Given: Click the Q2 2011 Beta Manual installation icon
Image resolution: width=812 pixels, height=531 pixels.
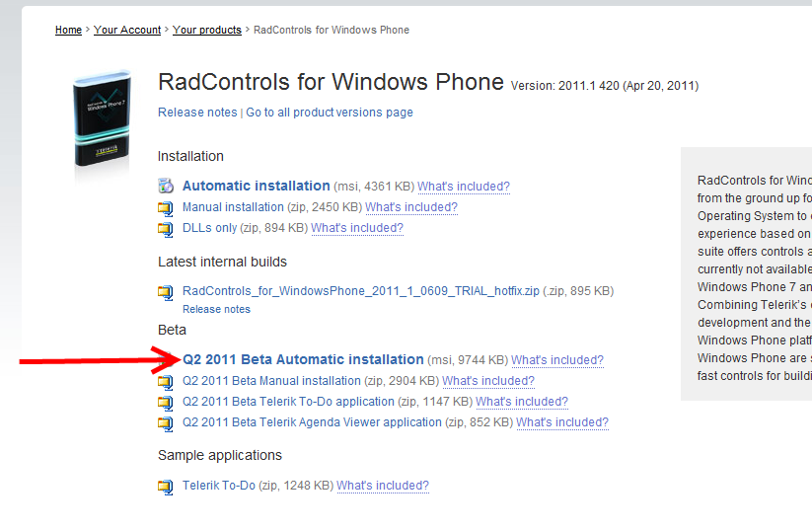Looking at the screenshot, I should [x=166, y=382].
